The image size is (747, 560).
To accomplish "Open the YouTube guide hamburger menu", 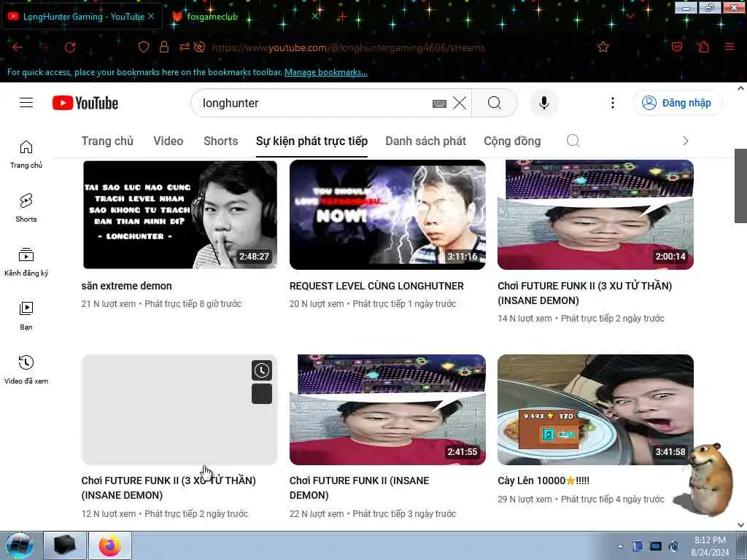I will tap(26, 102).
